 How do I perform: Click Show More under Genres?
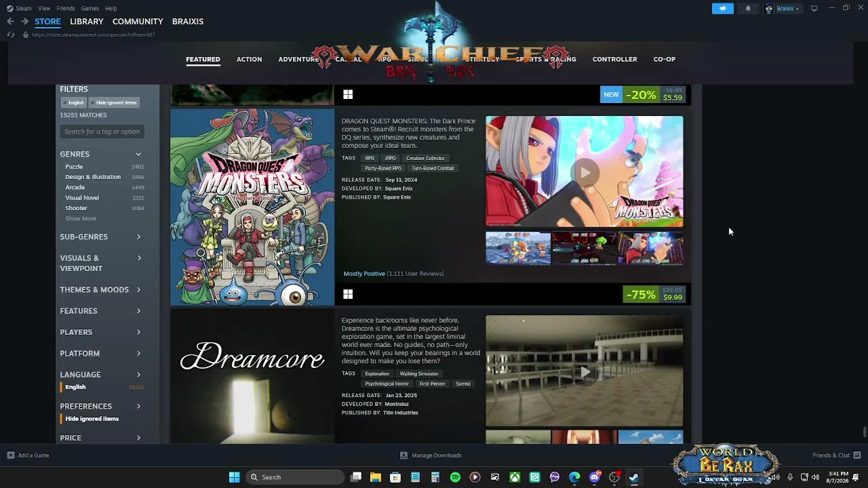point(81,219)
